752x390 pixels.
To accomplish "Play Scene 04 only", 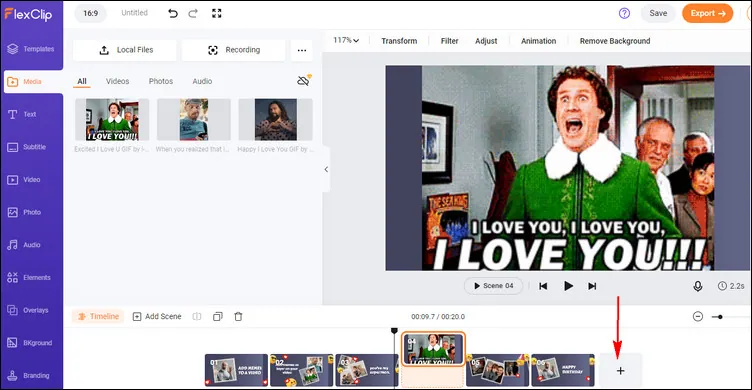I will 494,286.
